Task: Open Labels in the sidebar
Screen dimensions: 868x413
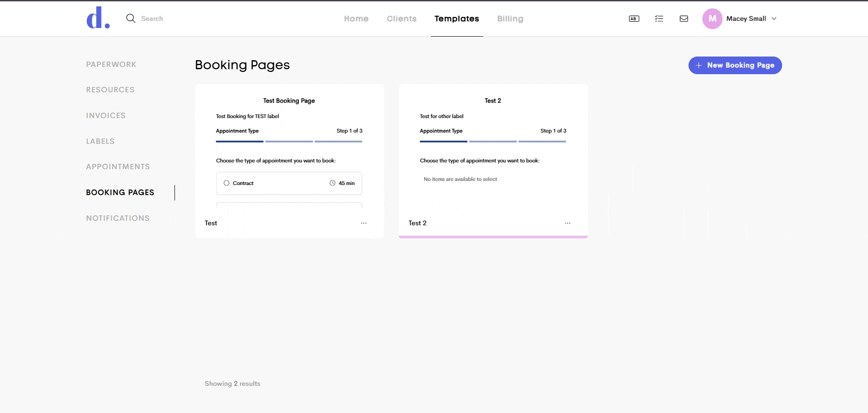Action: click(100, 141)
